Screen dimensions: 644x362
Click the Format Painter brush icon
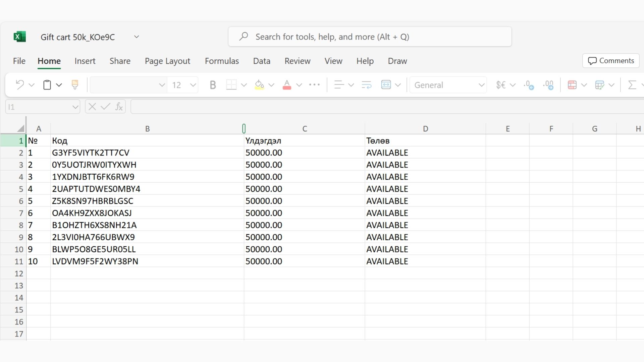point(75,85)
